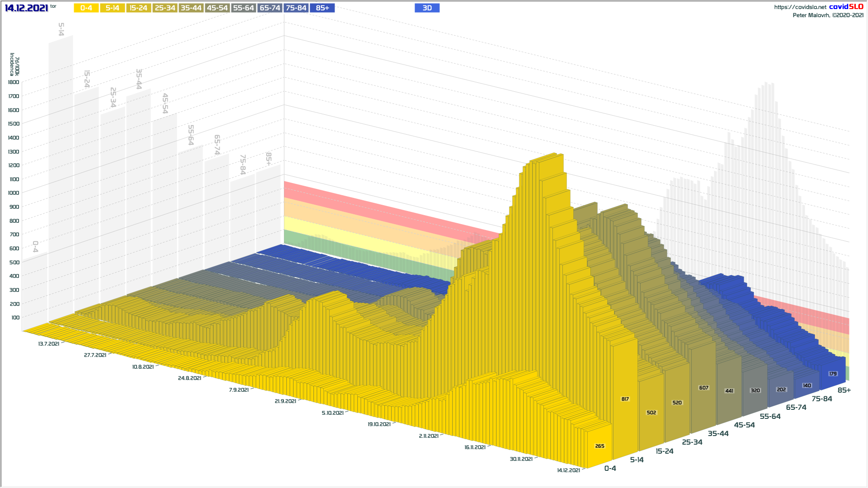Image resolution: width=868 pixels, height=488 pixels.
Task: Hide the 35-44 age group series
Action: pos(191,8)
